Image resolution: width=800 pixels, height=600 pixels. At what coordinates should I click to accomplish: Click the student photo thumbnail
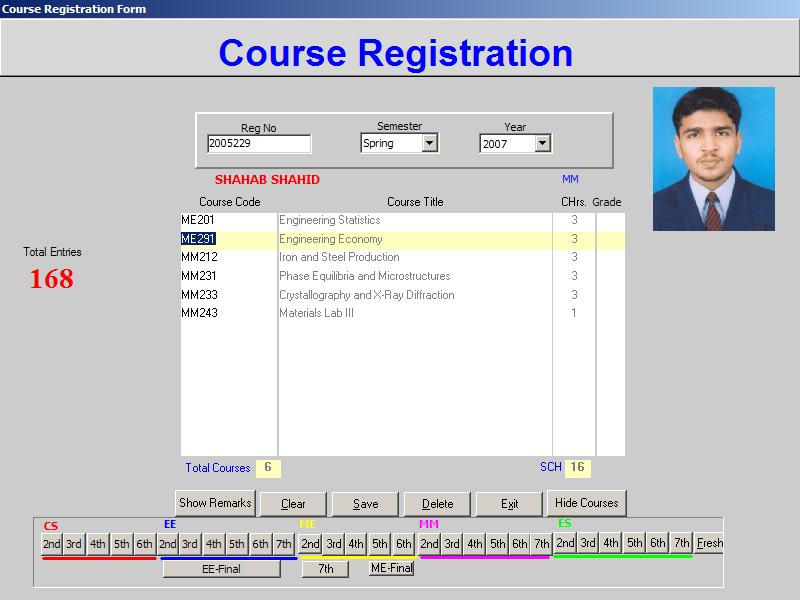(714, 159)
